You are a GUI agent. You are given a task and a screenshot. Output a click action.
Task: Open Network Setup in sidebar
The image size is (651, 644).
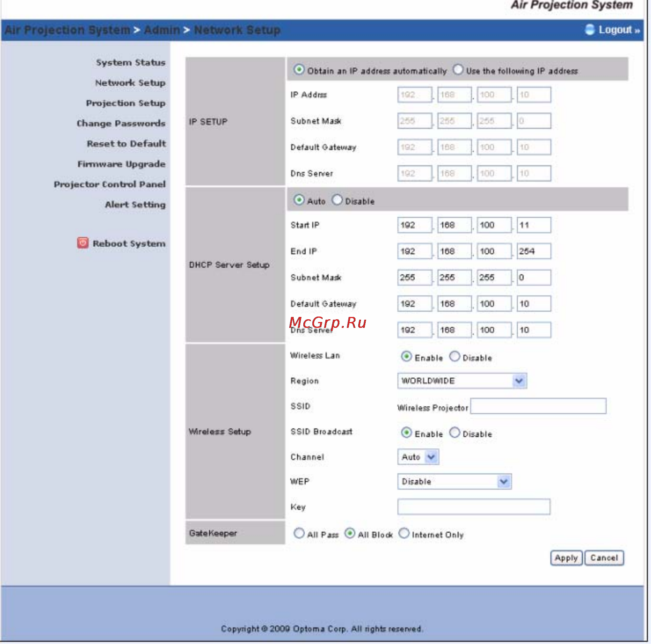click(x=130, y=83)
